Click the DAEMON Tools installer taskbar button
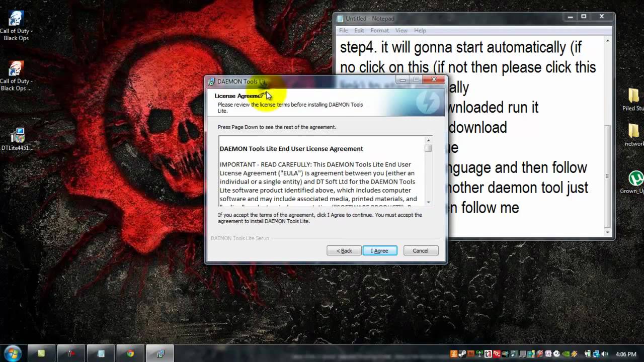The width and height of the screenshot is (644, 362). coord(160,353)
